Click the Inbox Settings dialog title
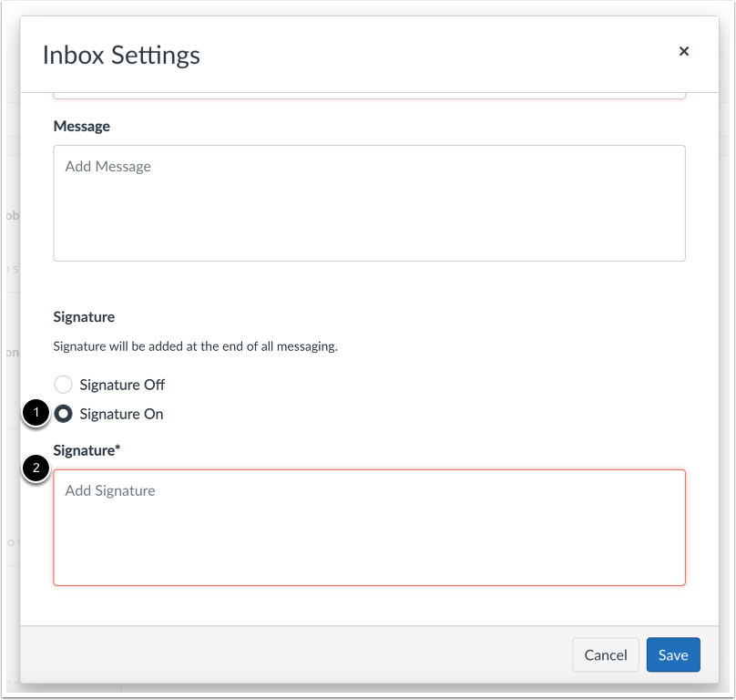Image resolution: width=736 pixels, height=700 pixels. pyautogui.click(x=119, y=55)
